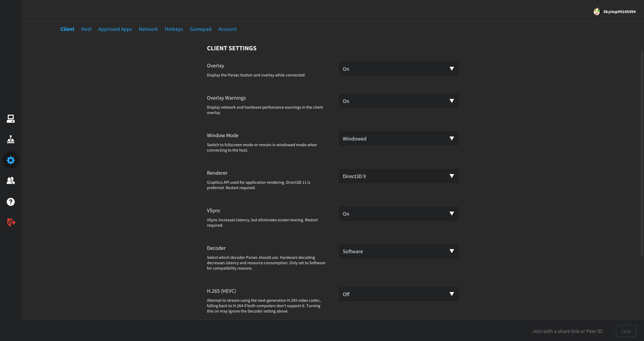The height and width of the screenshot is (341, 644).
Task: Click the Window Mode label
Action: coord(223,135)
